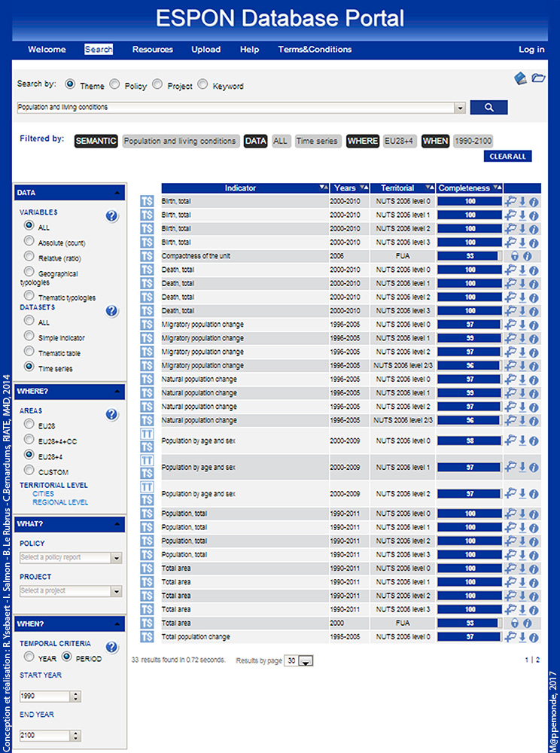560x753 pixels.
Task: Expand the theme selection dropdown
Action: 460,108
